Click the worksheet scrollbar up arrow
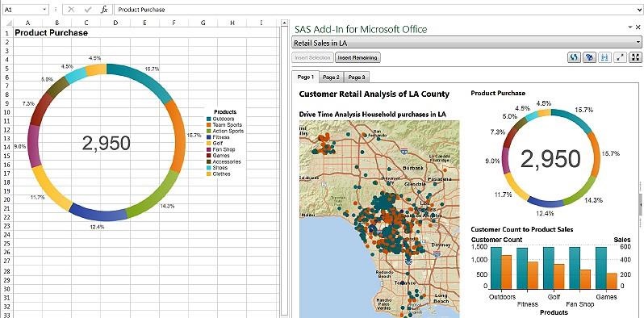 tap(284, 24)
